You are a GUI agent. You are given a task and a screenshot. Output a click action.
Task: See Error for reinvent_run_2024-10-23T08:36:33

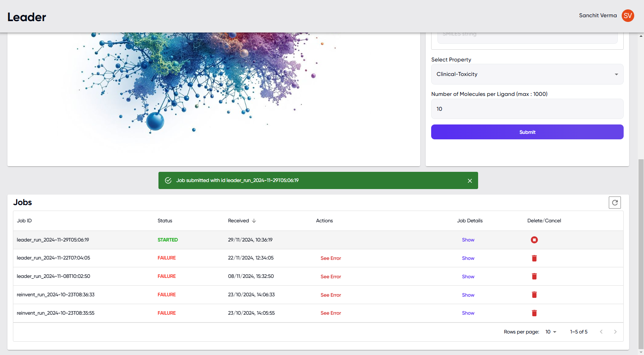tap(331, 295)
